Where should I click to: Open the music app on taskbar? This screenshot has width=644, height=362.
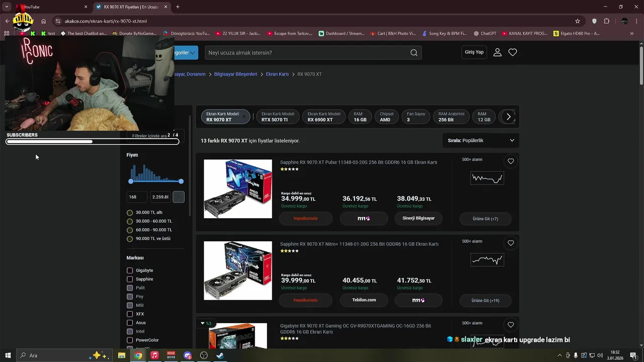pyautogui.click(x=154, y=355)
